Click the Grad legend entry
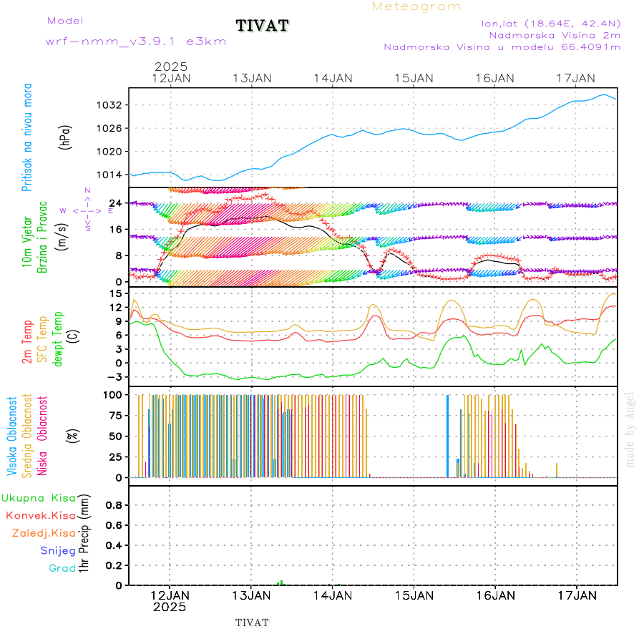Image resolution: width=644 pixels, height=644 pixels. tap(62, 568)
